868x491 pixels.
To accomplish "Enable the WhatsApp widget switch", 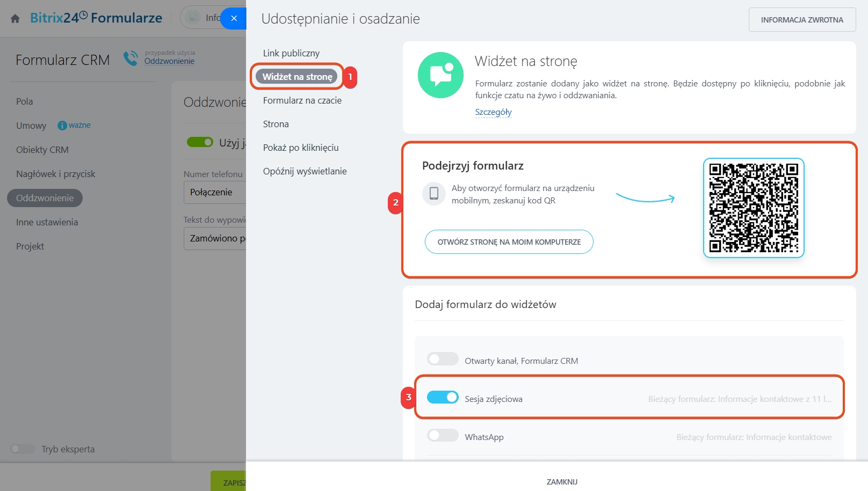I will [x=443, y=435].
